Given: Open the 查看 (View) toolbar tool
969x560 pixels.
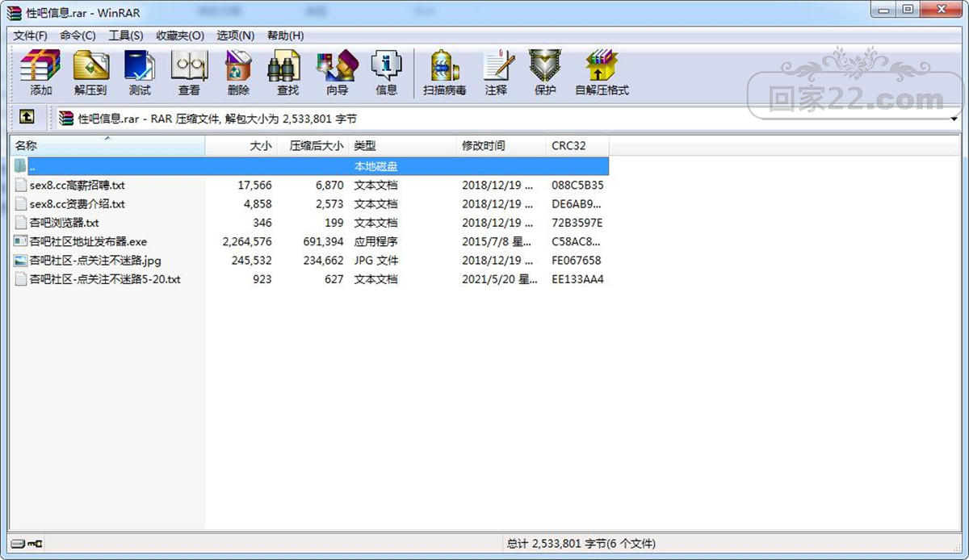Looking at the screenshot, I should coord(189,66).
